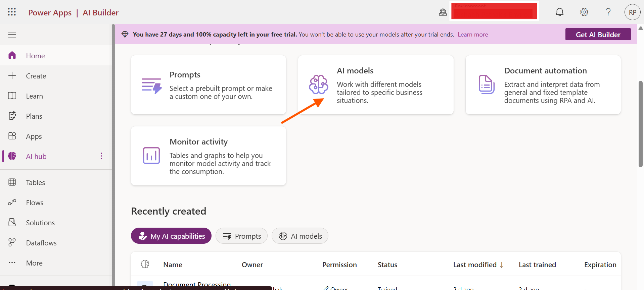Click the Monitor activity chart icon
The height and width of the screenshot is (290, 644).
click(x=151, y=156)
